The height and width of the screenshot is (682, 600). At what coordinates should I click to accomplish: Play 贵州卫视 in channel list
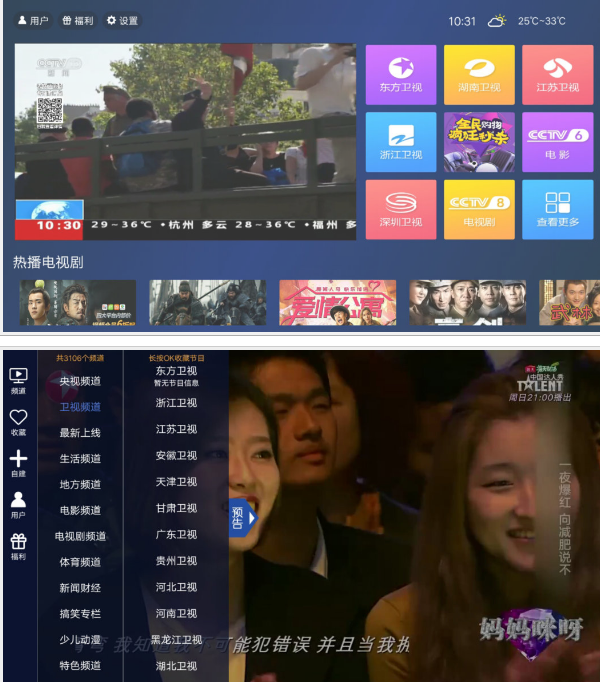click(176, 561)
